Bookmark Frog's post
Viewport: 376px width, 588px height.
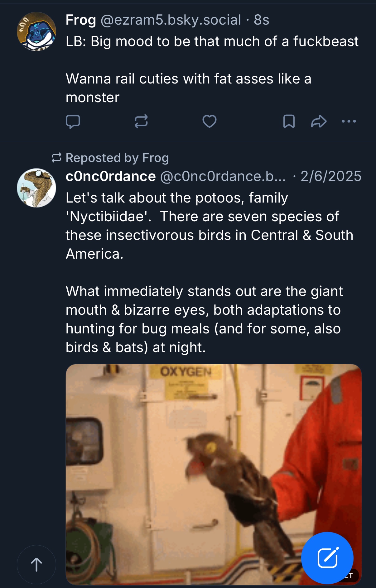pos(289,122)
